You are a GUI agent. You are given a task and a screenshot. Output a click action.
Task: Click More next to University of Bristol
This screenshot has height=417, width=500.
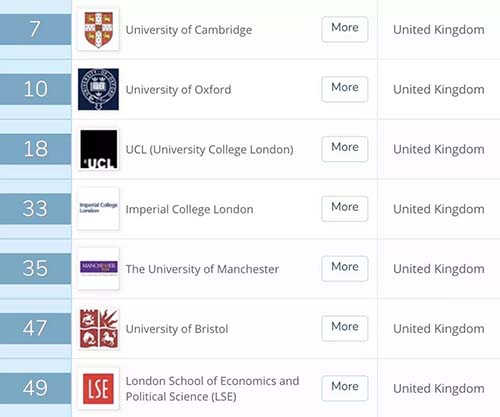pos(345,328)
